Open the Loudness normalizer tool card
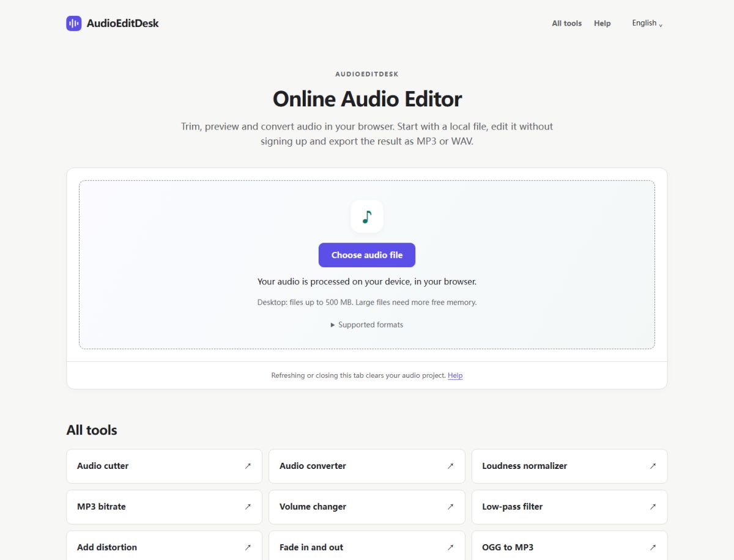 (x=569, y=466)
